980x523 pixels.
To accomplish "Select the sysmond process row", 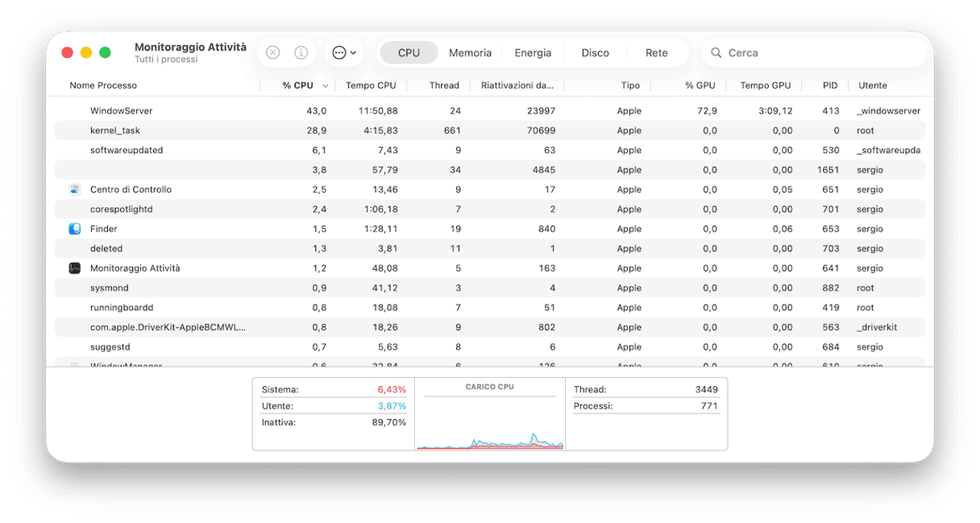I will (x=489, y=288).
